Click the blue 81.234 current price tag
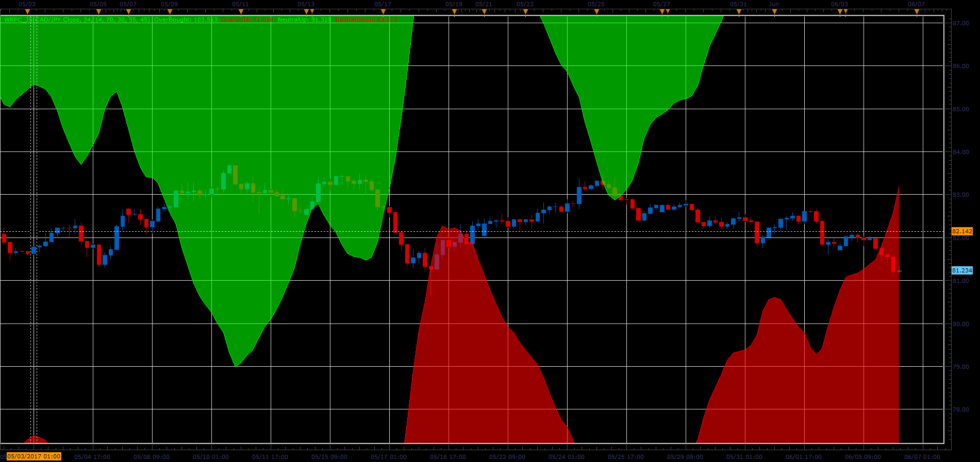Screen dimensions: 980x462 tap(962, 270)
